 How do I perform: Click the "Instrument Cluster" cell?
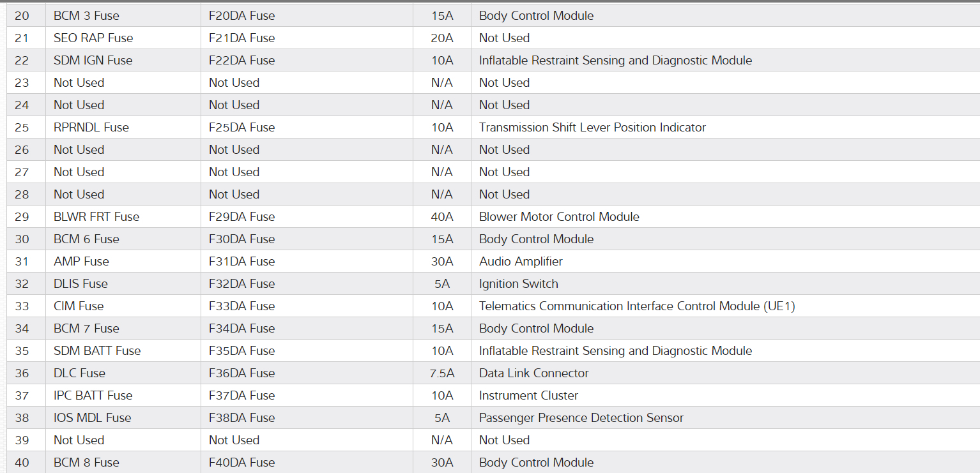point(528,395)
